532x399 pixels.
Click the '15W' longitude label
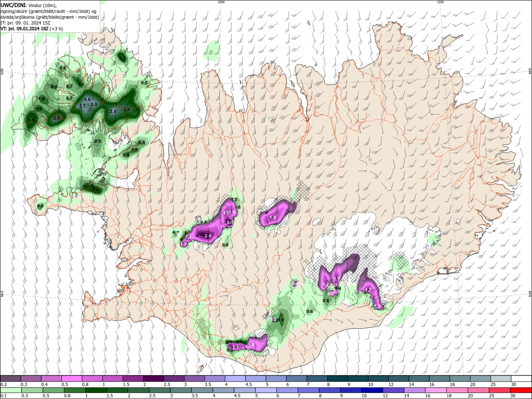point(440,2)
